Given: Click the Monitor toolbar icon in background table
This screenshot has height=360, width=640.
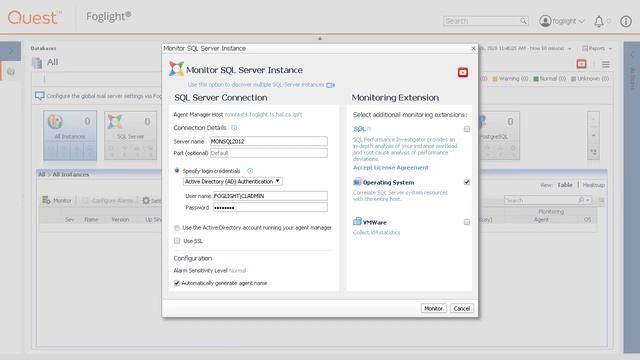Looking at the screenshot, I should [46, 200].
